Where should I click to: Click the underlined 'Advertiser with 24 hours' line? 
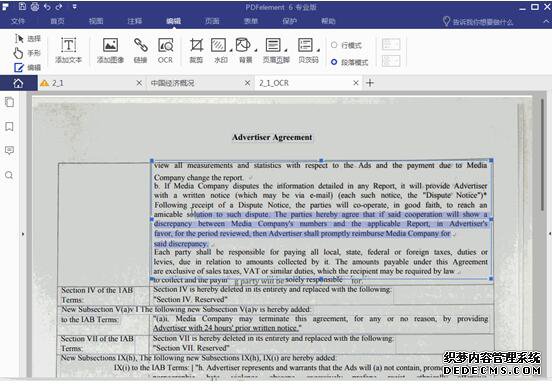227,328
